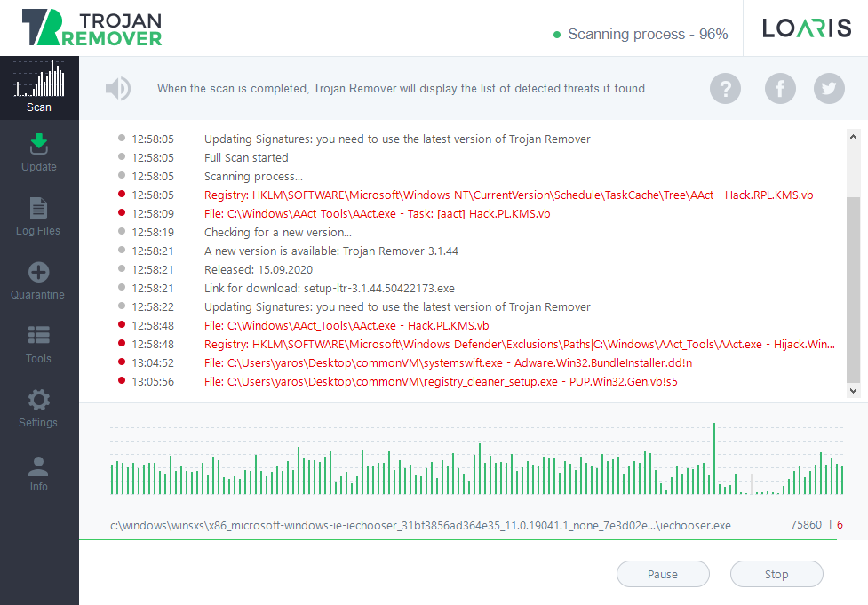Open the Scan section in sidebar
Screen dimensions: 868x605
click(x=39, y=88)
